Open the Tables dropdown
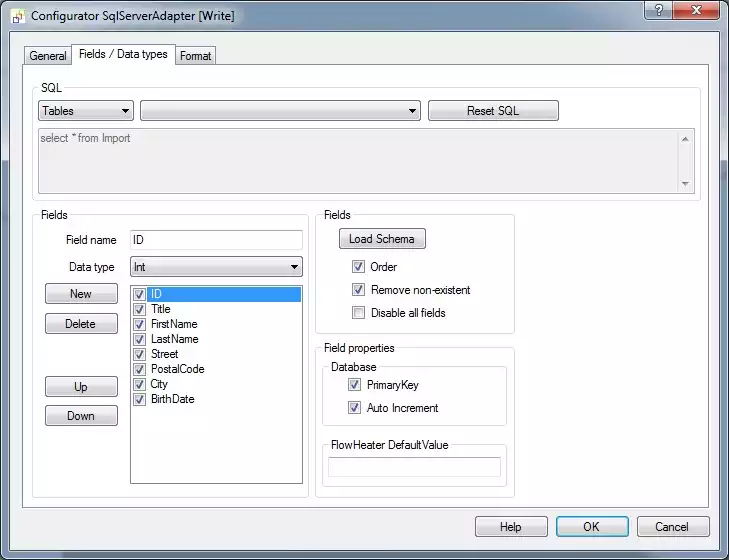 click(86, 111)
